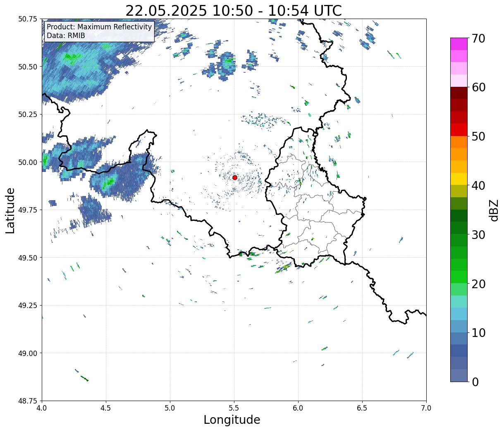Click the colorbar tick label 10
The width and height of the screenshot is (504, 430).
pos(479,332)
